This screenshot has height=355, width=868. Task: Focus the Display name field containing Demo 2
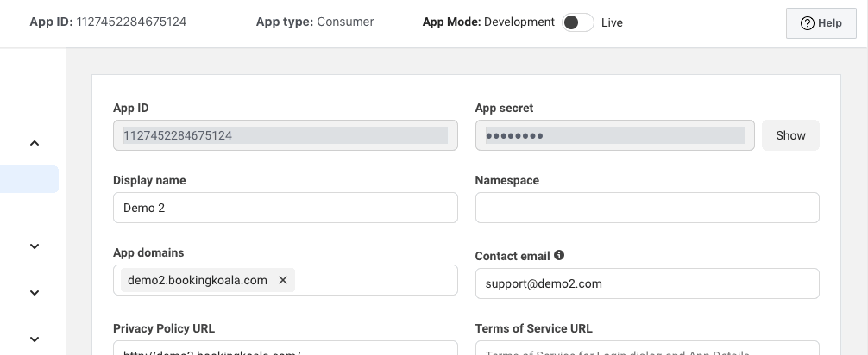pyautogui.click(x=285, y=208)
